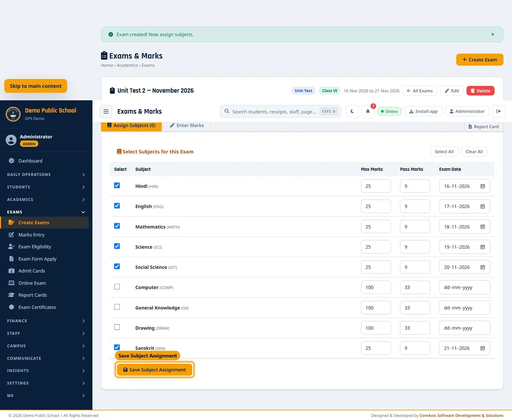512x420 pixels.
Task: Open the Report Card tab
Action: click(x=484, y=127)
